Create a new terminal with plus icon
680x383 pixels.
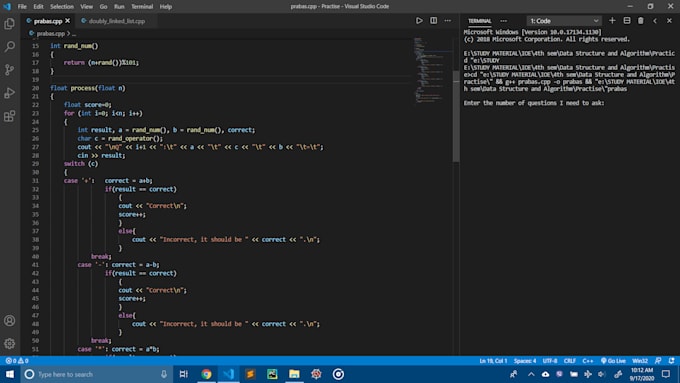[x=612, y=21]
